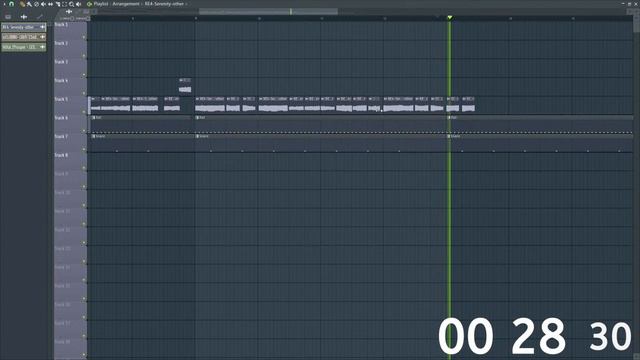Select the Track 8 header label
Viewport: 640px width, 360px height.
(61, 156)
